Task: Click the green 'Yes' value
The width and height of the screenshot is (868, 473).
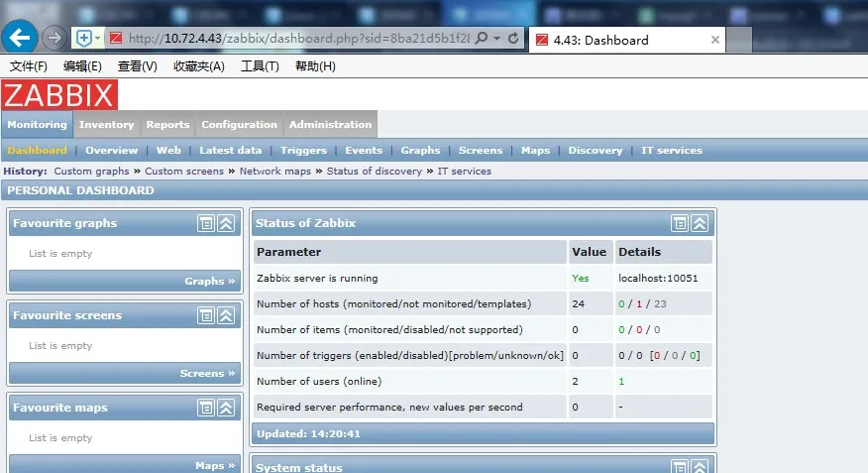Action: 580,278
